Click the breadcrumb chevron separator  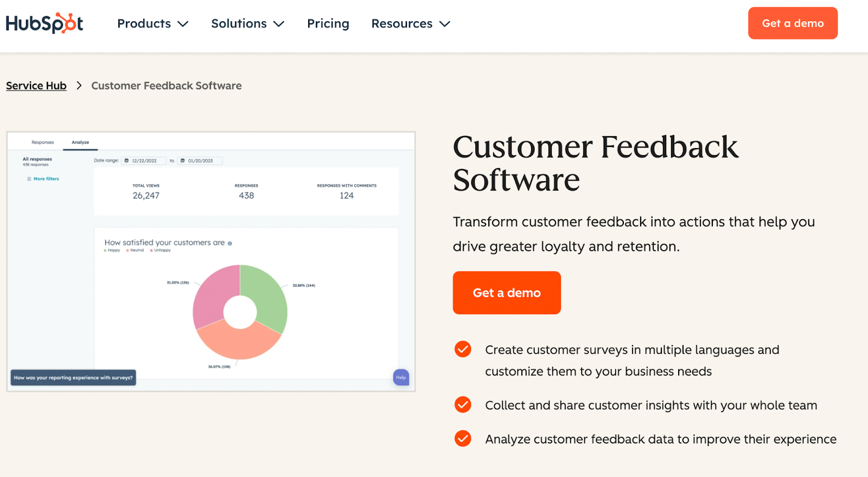pos(79,86)
